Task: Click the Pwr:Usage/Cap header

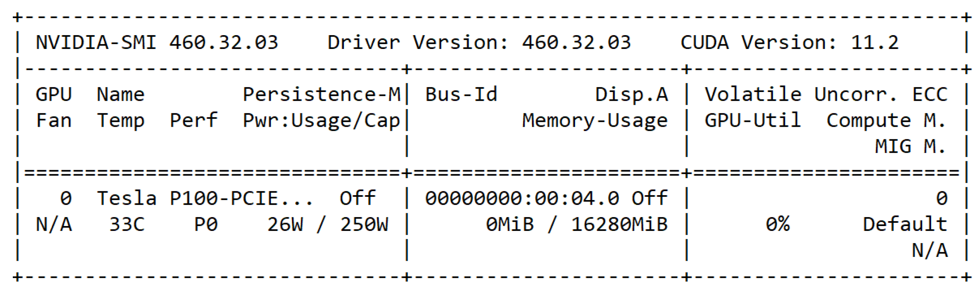Action: tap(322, 121)
